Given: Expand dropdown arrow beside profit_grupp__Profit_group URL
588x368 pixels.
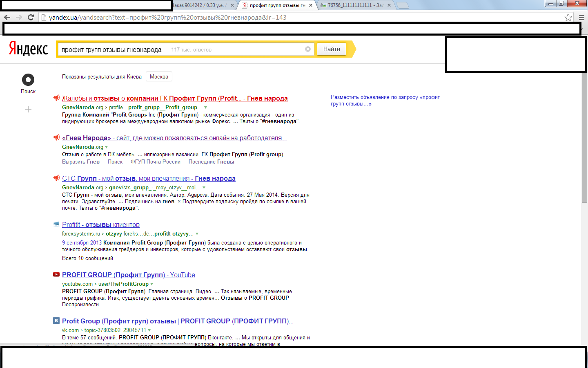Looking at the screenshot, I should [205, 108].
